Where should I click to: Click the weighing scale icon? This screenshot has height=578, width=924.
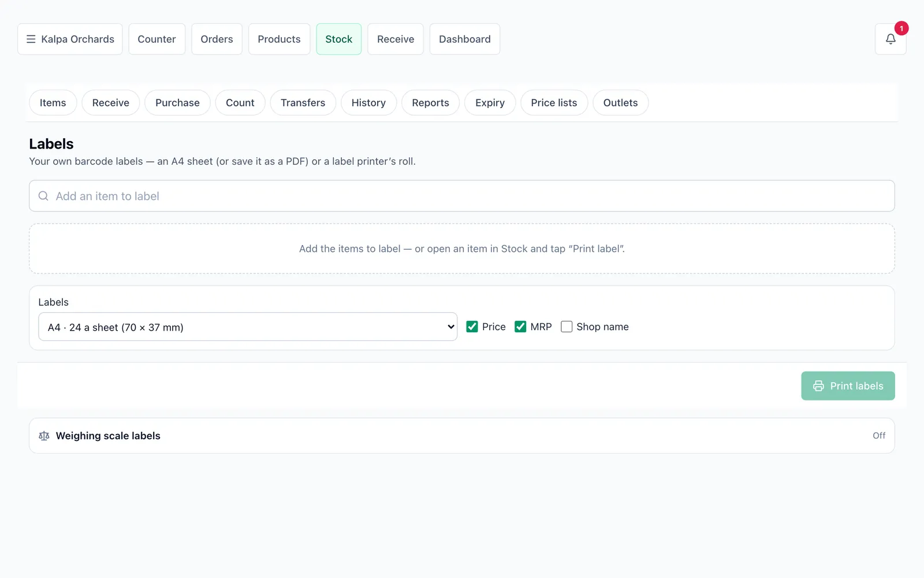(x=44, y=436)
